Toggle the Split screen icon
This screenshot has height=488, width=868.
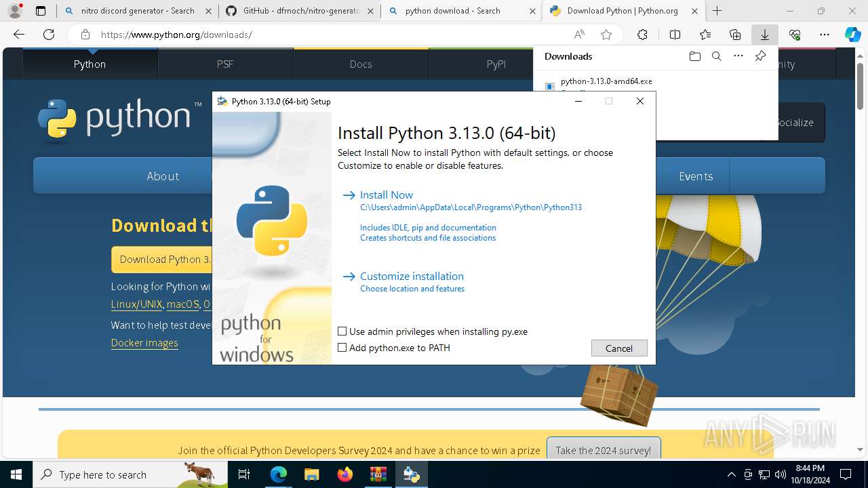(x=675, y=35)
